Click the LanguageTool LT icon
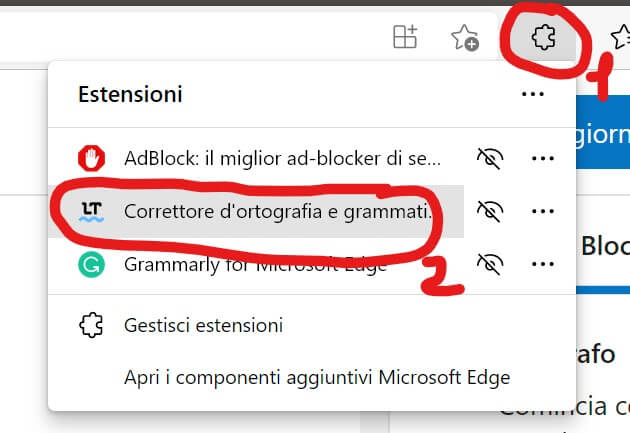This screenshot has height=433, width=630. tap(92, 211)
